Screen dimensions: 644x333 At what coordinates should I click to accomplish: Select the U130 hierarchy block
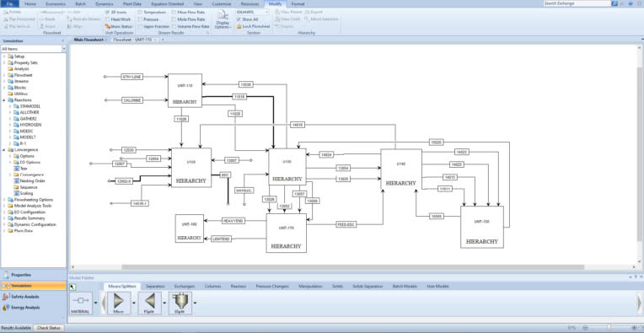(287, 167)
